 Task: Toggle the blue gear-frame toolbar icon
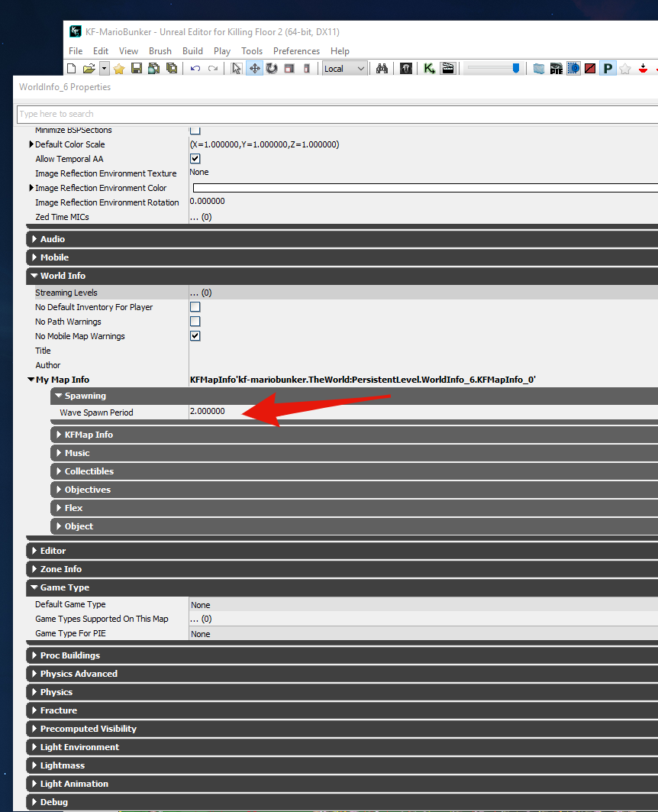(573, 68)
